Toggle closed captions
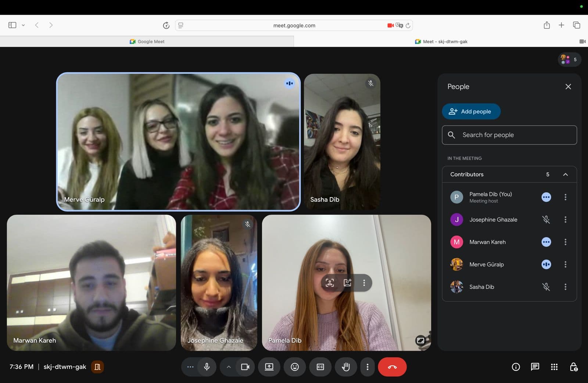The height and width of the screenshot is (383, 588). [x=320, y=367]
